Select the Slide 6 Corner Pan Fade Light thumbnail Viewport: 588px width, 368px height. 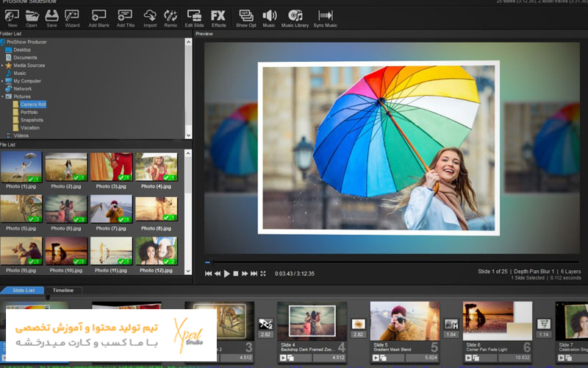coord(498,321)
